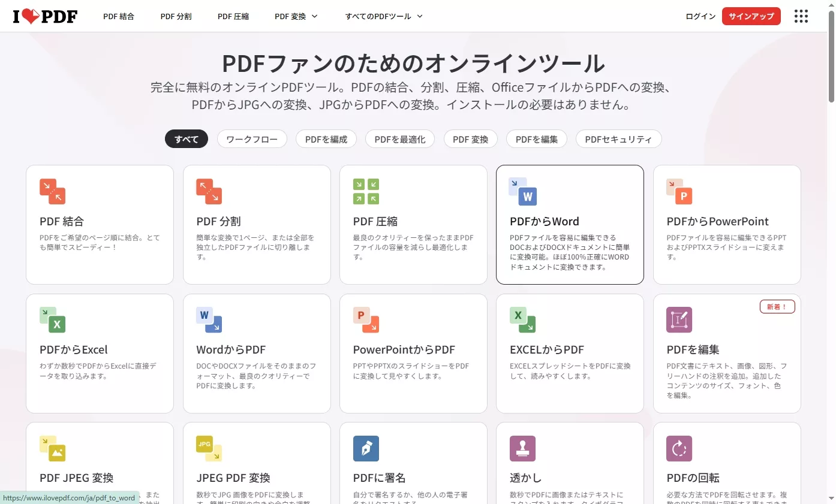This screenshot has width=836, height=504.
Task: Click the red サインアップ button
Action: (751, 16)
